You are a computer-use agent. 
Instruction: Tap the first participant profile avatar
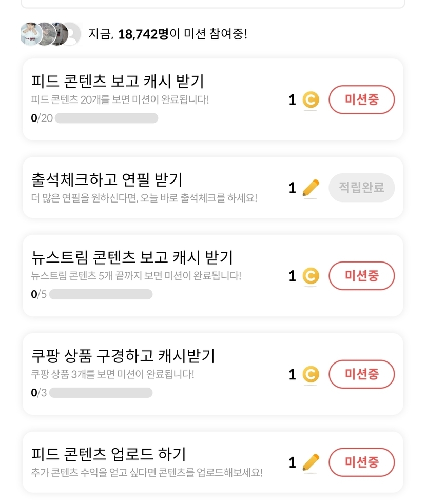[x=30, y=34]
